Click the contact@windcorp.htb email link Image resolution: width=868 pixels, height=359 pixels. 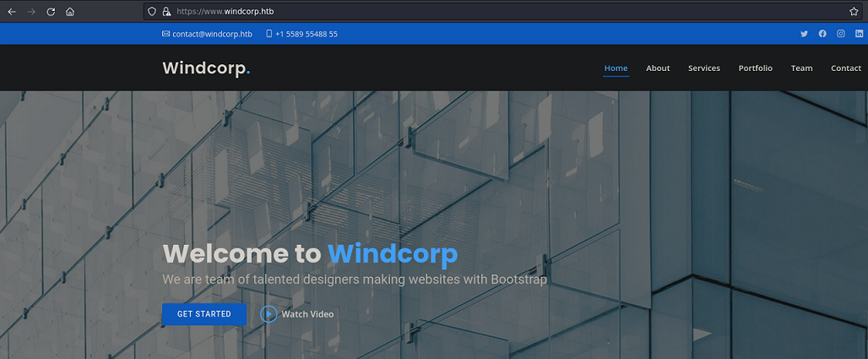pos(212,35)
